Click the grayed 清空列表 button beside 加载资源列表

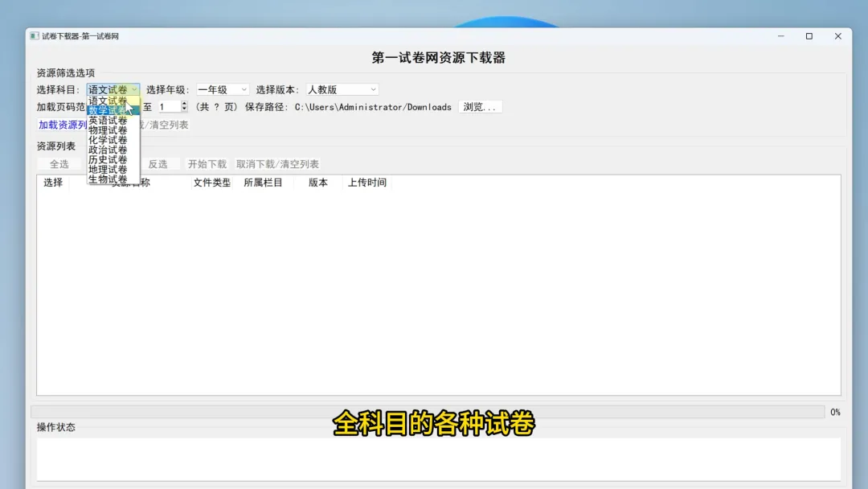(x=165, y=125)
